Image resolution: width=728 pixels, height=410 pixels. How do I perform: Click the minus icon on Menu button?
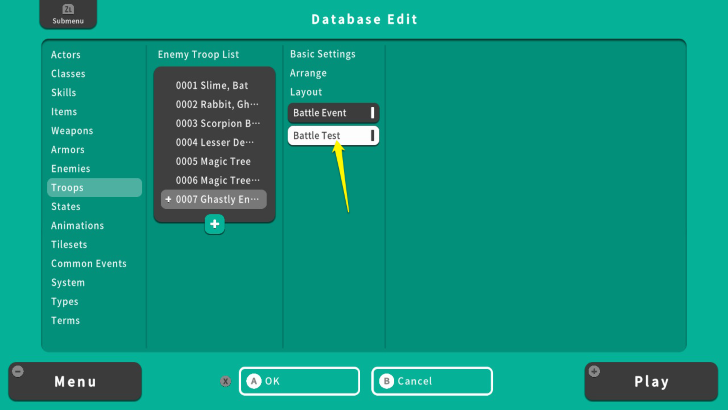18,372
